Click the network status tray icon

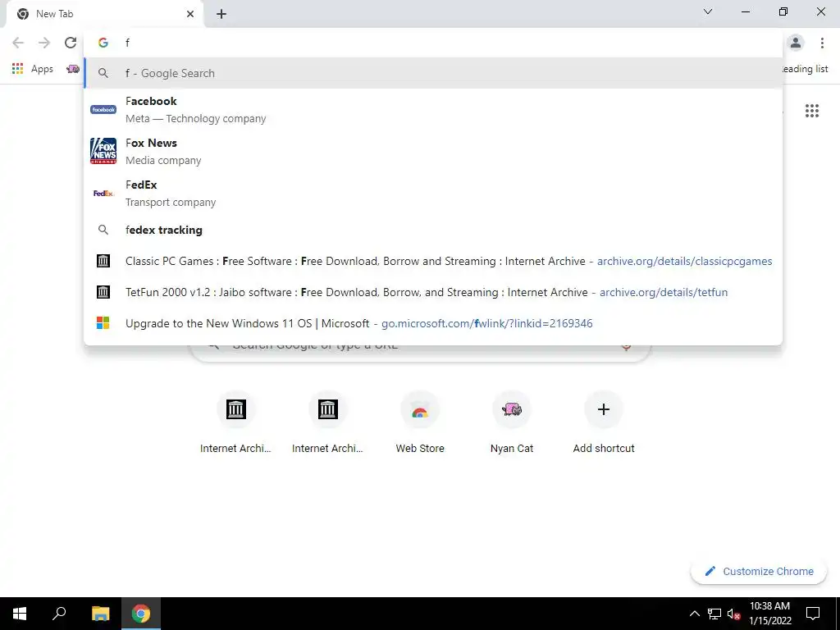click(714, 614)
